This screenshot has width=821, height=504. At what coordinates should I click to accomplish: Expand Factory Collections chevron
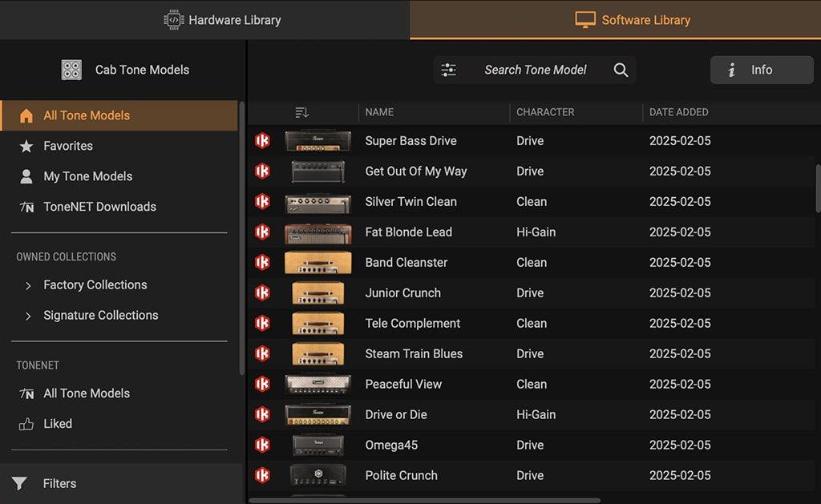coord(28,285)
